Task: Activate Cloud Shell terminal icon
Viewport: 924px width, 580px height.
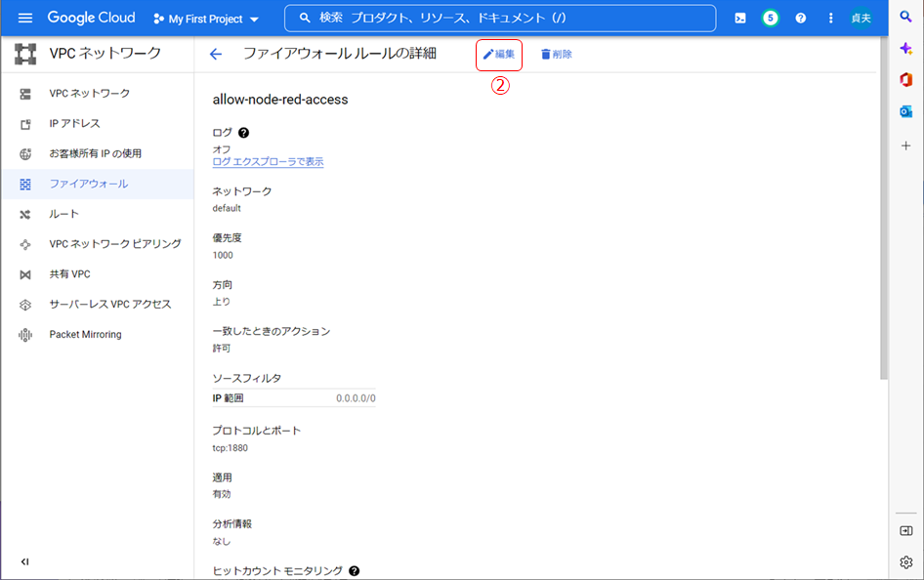Action: click(740, 19)
